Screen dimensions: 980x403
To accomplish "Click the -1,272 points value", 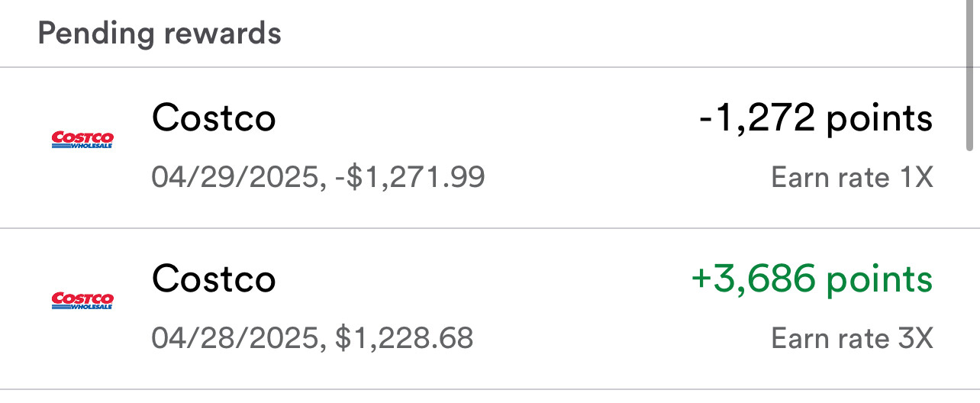I will pyautogui.click(x=816, y=119).
